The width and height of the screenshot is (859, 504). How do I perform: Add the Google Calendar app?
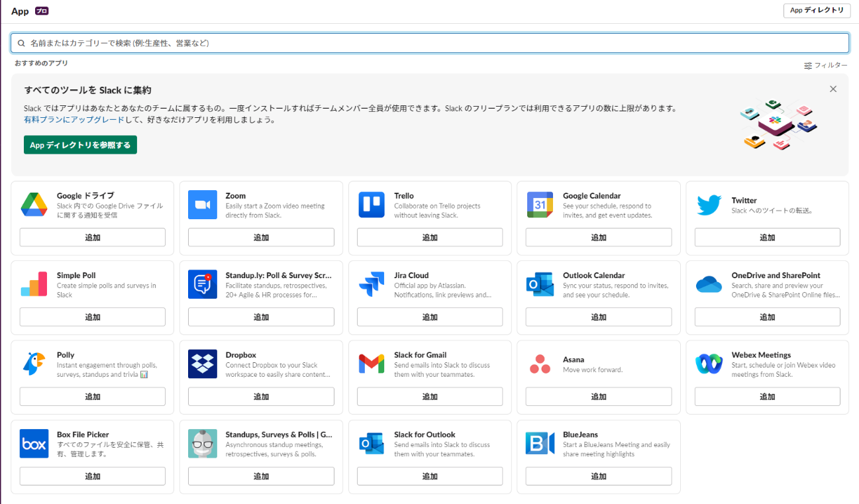[x=598, y=237]
